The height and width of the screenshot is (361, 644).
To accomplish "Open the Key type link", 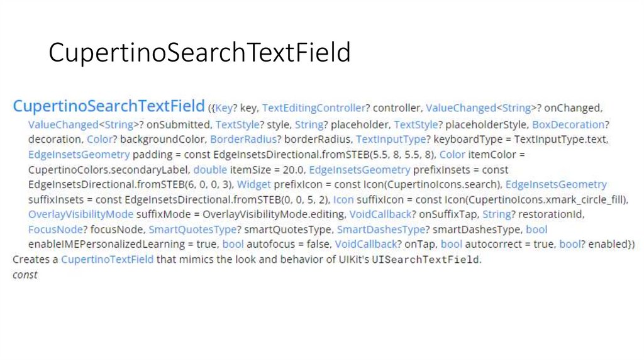I will 224,108.
